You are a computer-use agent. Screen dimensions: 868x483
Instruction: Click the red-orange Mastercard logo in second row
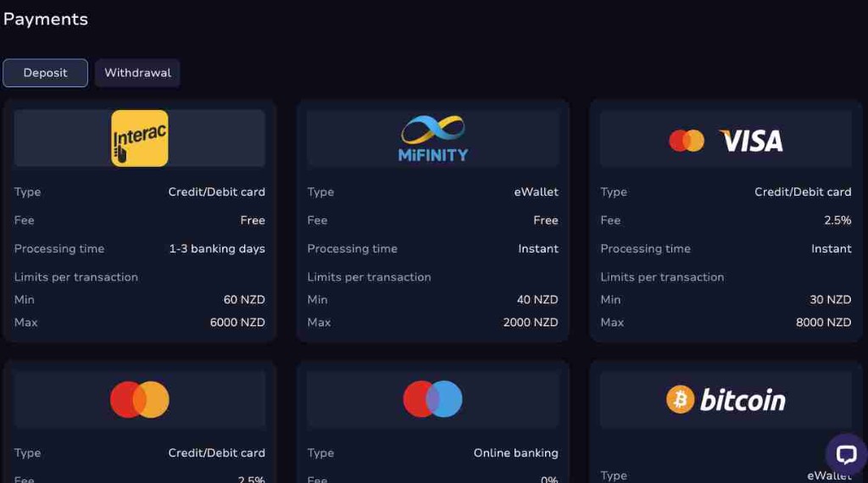click(x=140, y=399)
